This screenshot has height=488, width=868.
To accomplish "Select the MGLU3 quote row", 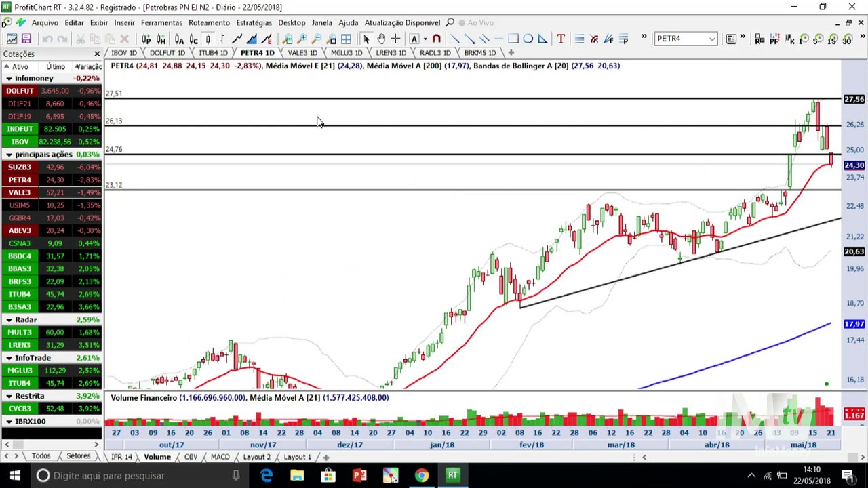I will [52, 371].
